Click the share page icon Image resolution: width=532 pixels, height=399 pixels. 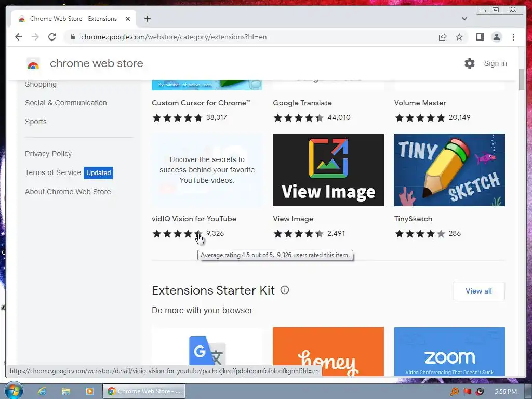coord(443,37)
